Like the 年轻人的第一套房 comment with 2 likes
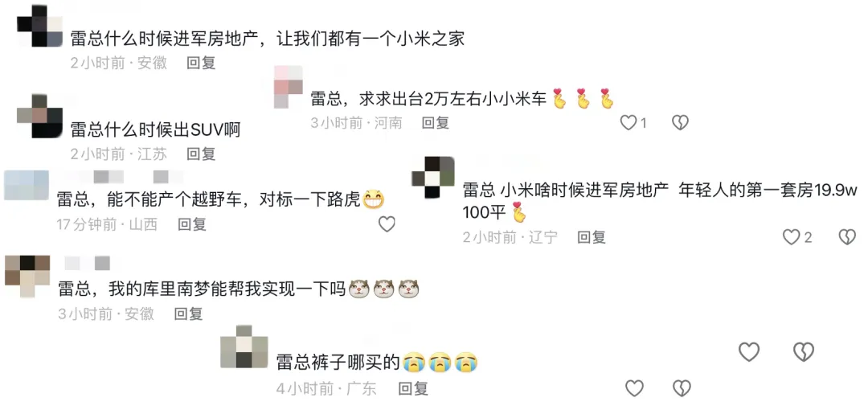 point(791,237)
